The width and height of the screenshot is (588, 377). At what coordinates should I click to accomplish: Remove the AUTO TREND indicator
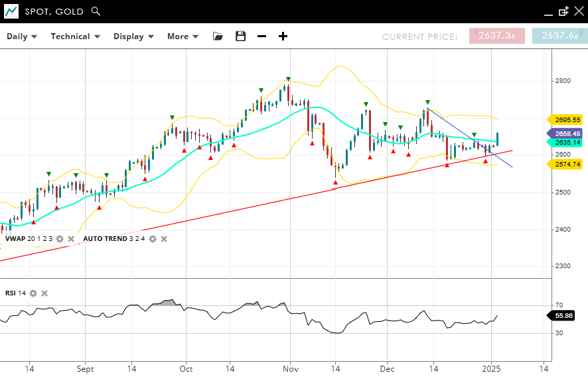[x=164, y=239]
